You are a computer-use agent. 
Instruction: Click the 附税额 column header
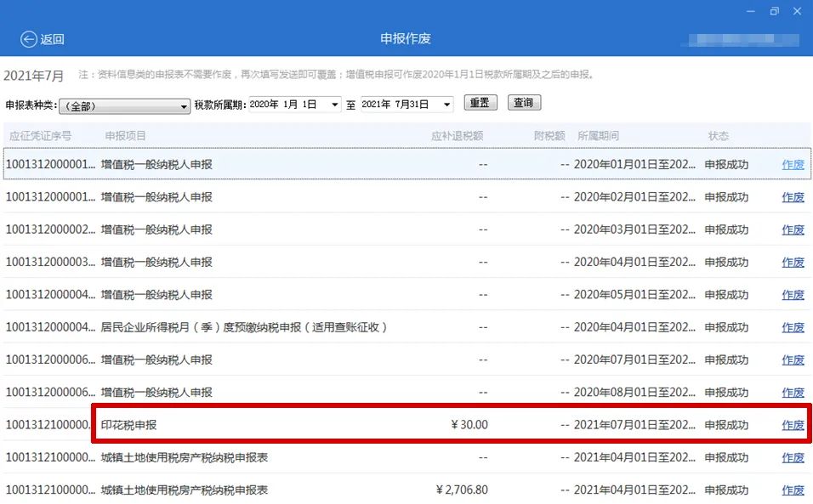tap(549, 136)
